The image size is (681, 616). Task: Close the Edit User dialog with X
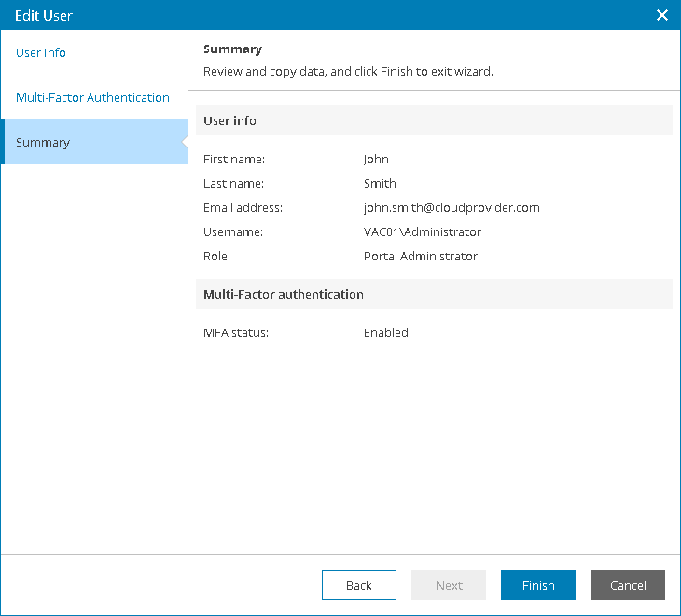tap(662, 15)
